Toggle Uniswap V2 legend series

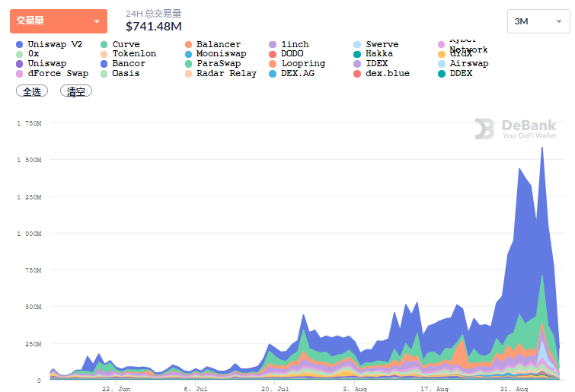50,44
